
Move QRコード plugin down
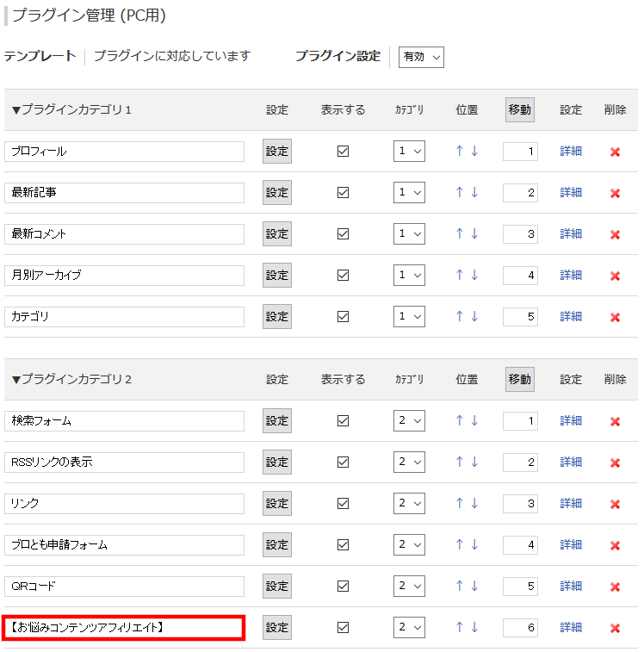pyautogui.click(x=474, y=586)
